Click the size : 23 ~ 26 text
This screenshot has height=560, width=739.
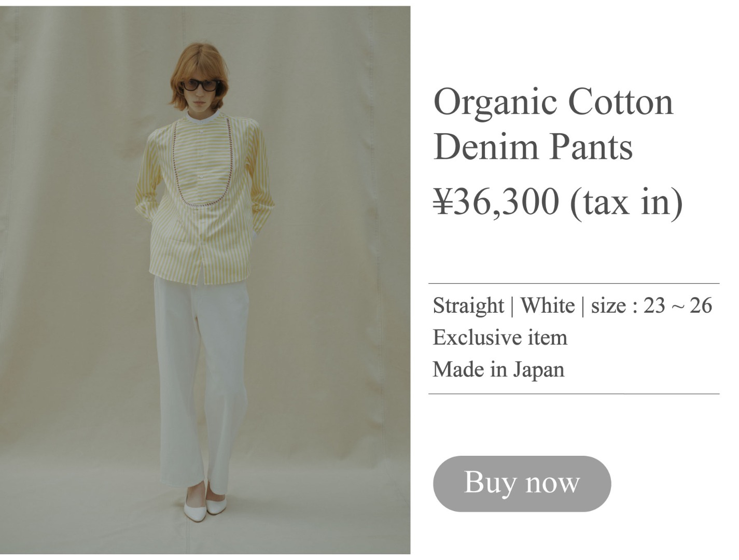pyautogui.click(x=651, y=305)
